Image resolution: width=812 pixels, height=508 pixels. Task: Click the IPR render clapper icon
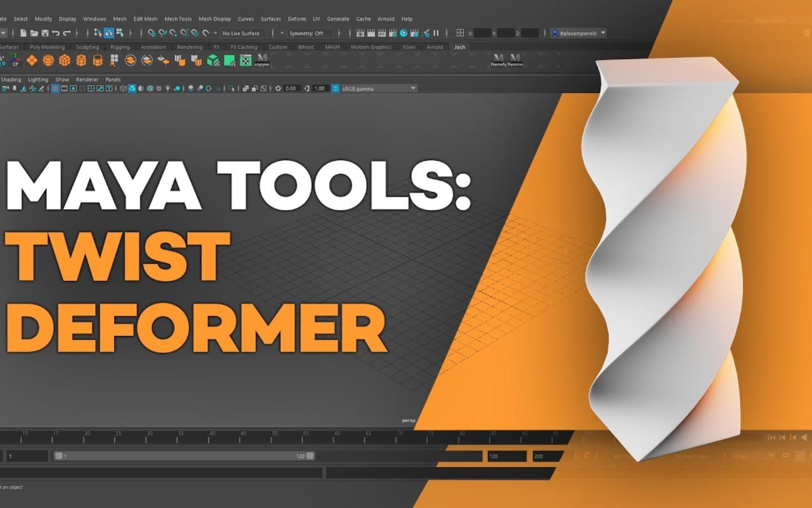[x=382, y=33]
